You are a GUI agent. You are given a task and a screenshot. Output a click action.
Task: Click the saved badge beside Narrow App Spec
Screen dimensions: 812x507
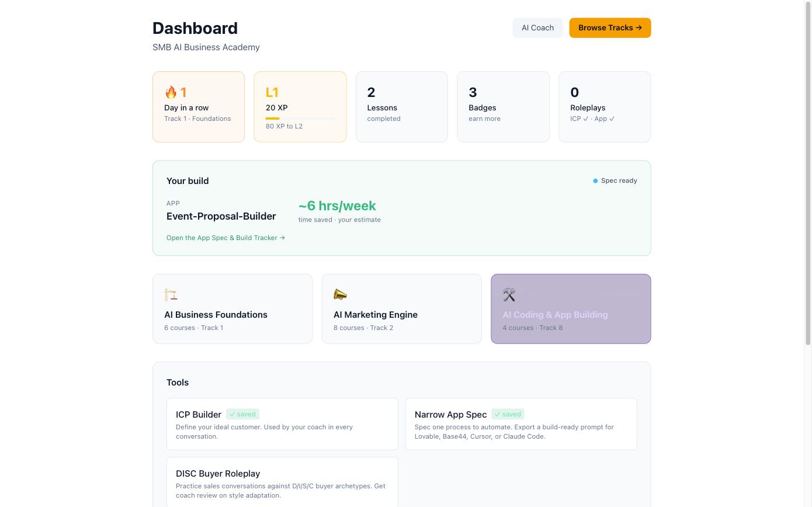pos(508,414)
